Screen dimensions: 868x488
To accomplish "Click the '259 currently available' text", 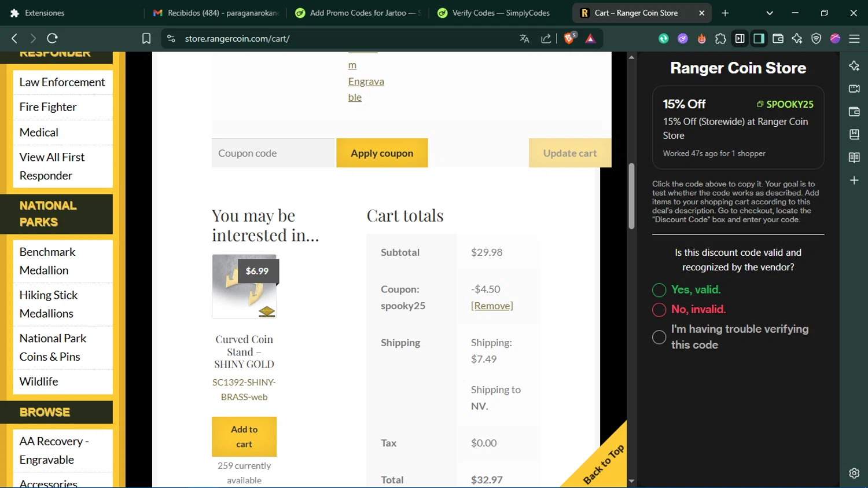I will 244,473.
